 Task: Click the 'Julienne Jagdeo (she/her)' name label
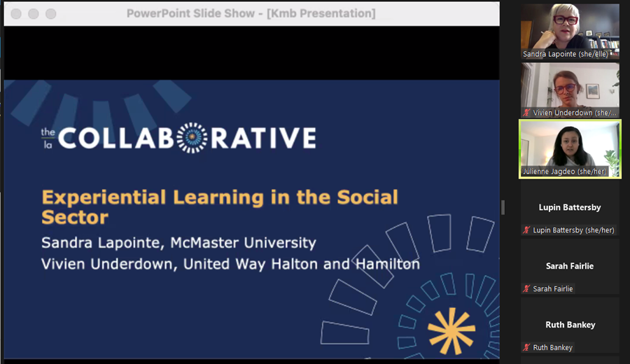pos(564,171)
